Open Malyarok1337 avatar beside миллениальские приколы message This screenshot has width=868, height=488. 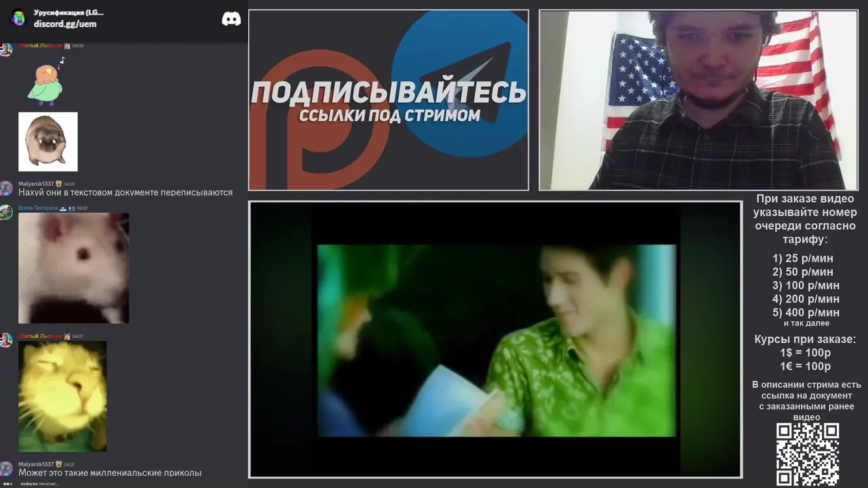[x=6, y=468]
